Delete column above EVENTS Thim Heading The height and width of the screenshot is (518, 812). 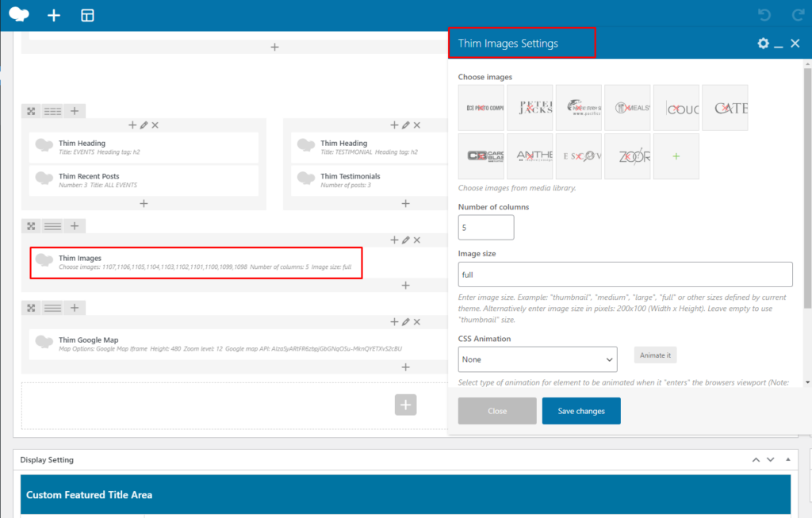155,125
